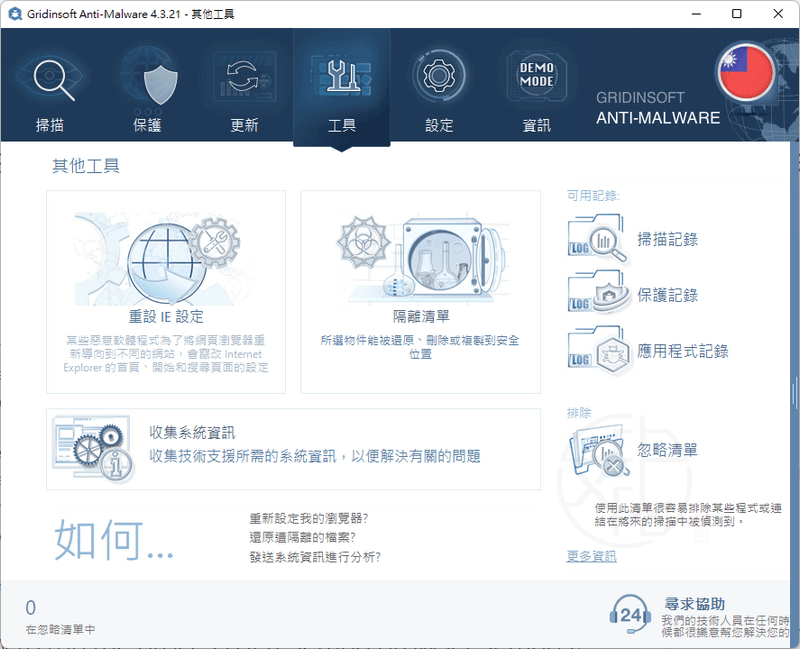The height and width of the screenshot is (649, 800).
Task: Switch to the 保護 tab label
Action: 147,125
